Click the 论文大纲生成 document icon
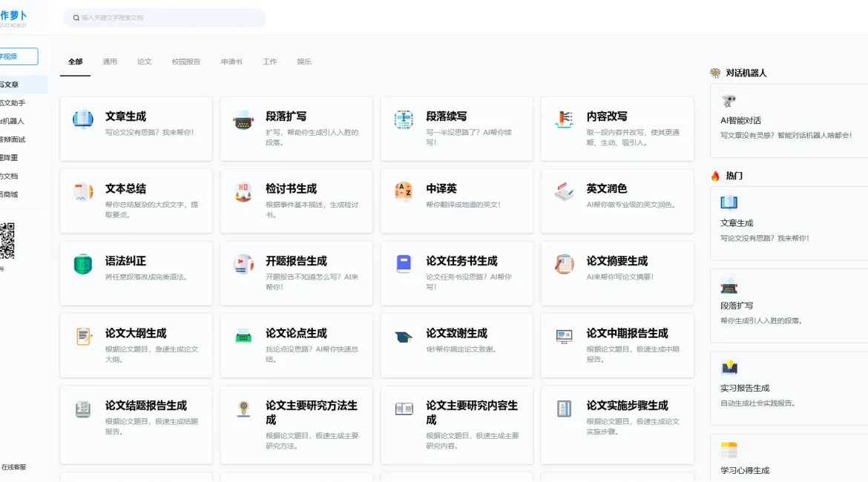 tap(82, 336)
